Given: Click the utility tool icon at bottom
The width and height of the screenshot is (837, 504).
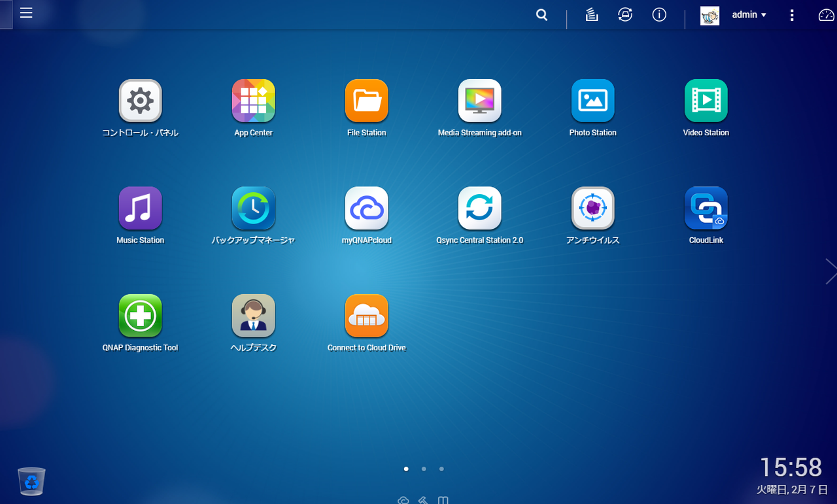Looking at the screenshot, I should 423,500.
